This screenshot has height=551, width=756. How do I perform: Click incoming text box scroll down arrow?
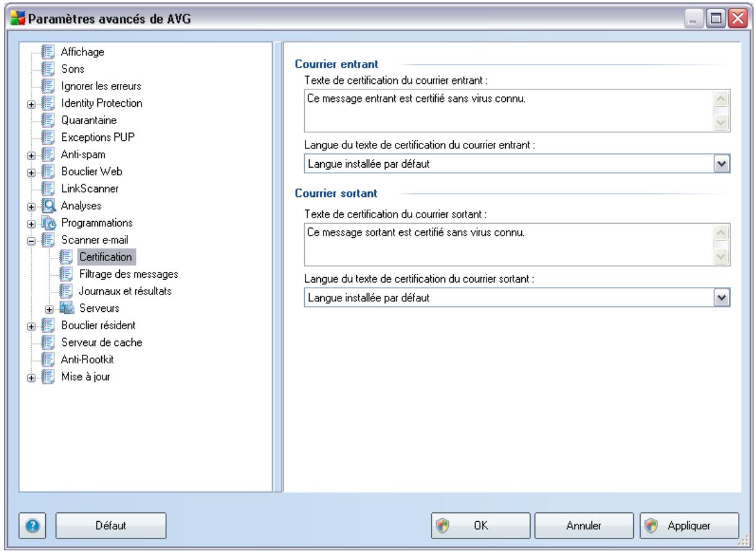tap(720, 122)
